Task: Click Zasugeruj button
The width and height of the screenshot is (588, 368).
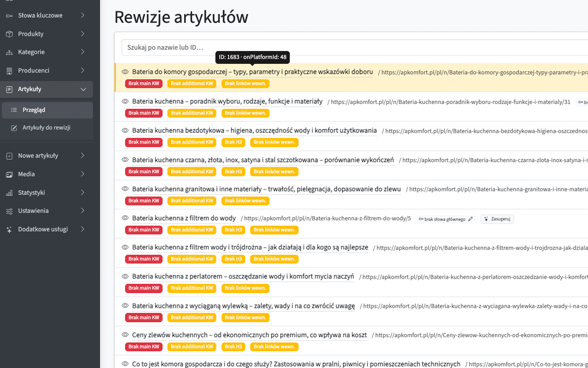Action: [x=497, y=219]
